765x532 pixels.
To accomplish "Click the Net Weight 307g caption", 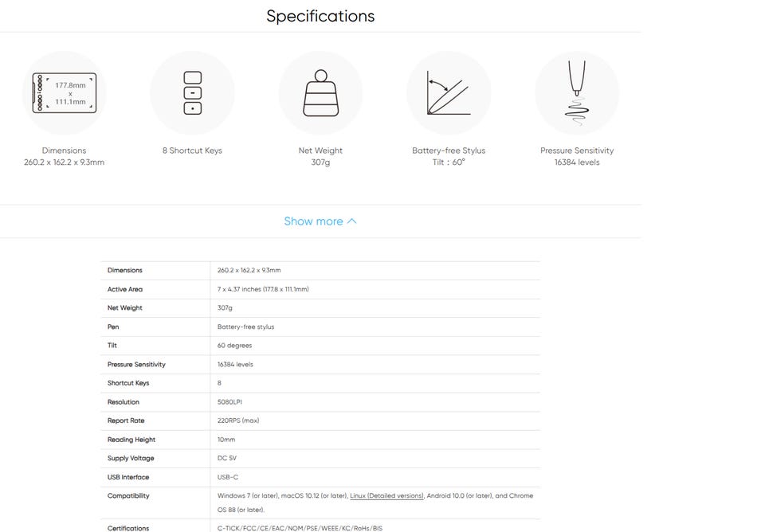I will click(320, 156).
